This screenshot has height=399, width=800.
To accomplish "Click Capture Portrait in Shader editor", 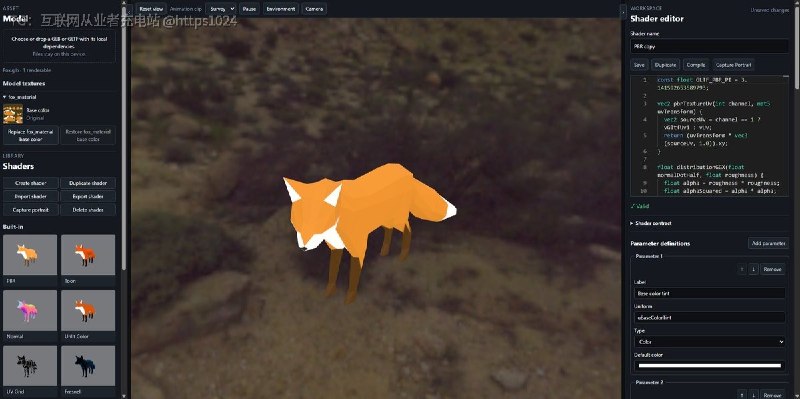I will (x=733, y=65).
